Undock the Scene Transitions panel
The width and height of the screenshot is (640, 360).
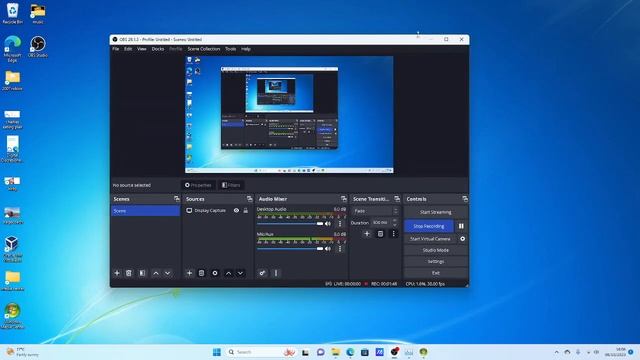coord(397,199)
